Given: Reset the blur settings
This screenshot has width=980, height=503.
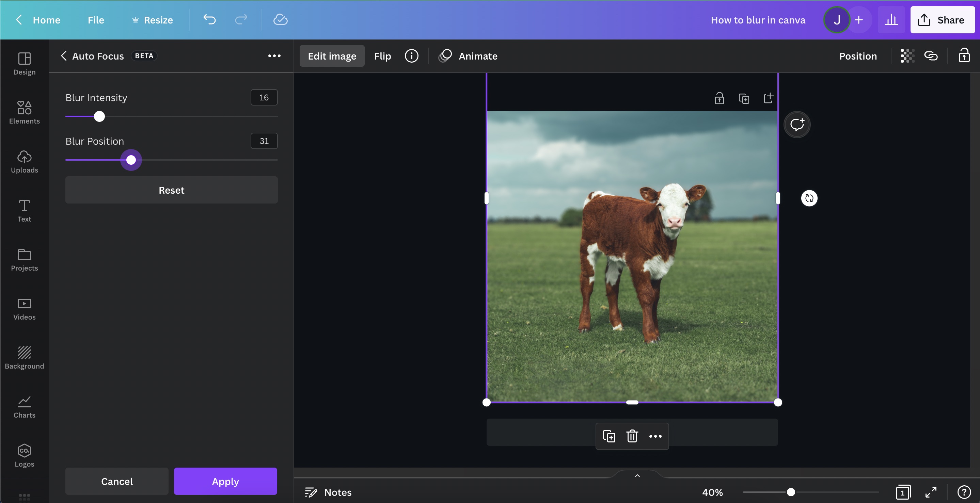Looking at the screenshot, I should [171, 190].
